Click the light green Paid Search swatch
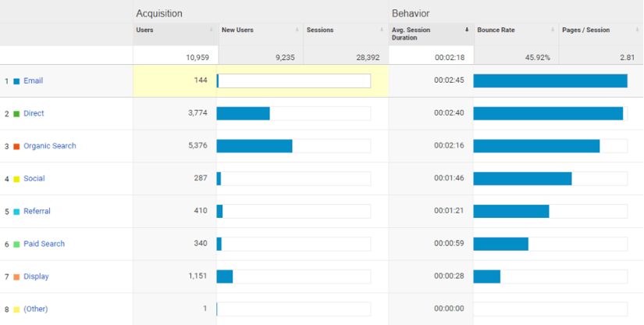 (16, 245)
